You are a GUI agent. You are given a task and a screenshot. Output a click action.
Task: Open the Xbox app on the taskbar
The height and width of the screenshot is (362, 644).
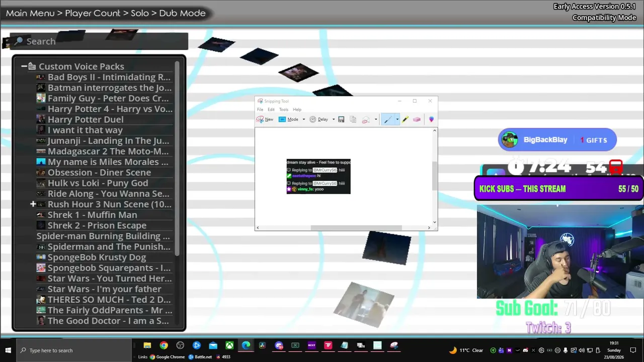(x=229, y=345)
